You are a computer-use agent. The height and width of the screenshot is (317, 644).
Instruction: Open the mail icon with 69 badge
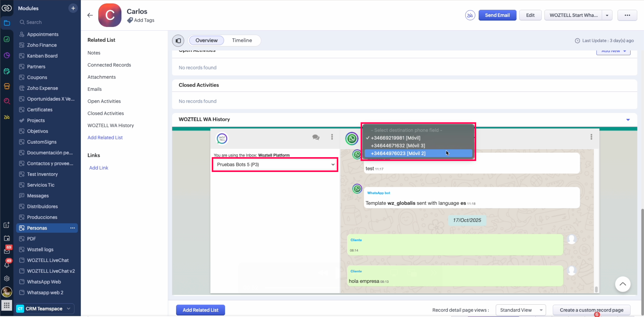(x=7, y=251)
